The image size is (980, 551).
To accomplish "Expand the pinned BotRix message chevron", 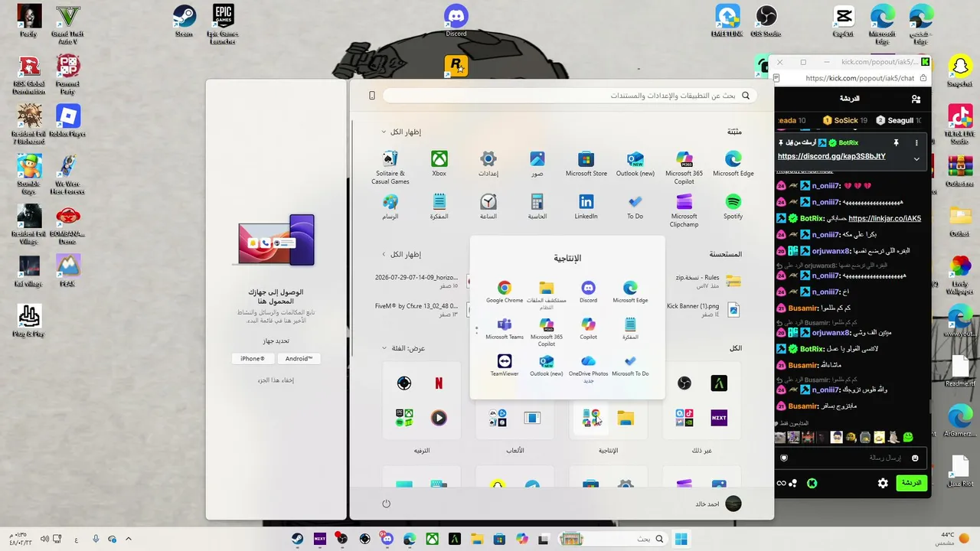I will coord(916,158).
